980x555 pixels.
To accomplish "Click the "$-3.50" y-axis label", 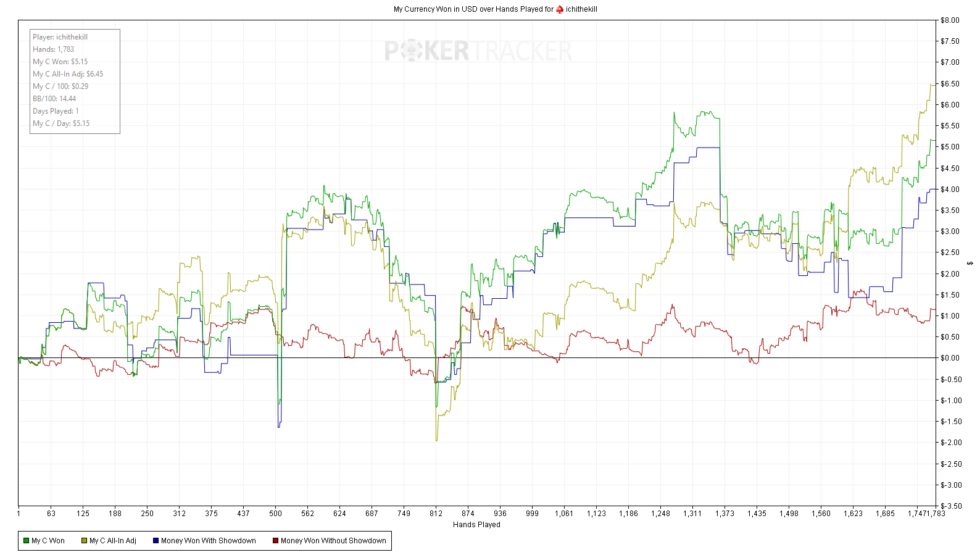I will [951, 506].
